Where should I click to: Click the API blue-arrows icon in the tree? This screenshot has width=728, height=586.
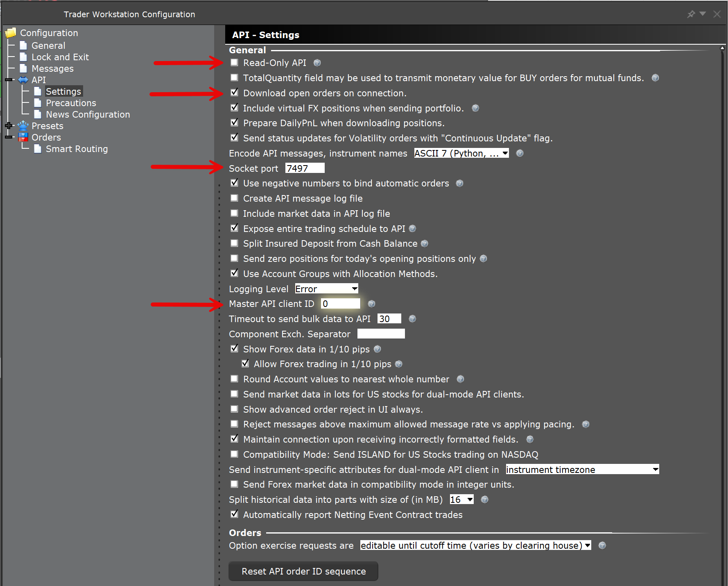click(x=23, y=80)
